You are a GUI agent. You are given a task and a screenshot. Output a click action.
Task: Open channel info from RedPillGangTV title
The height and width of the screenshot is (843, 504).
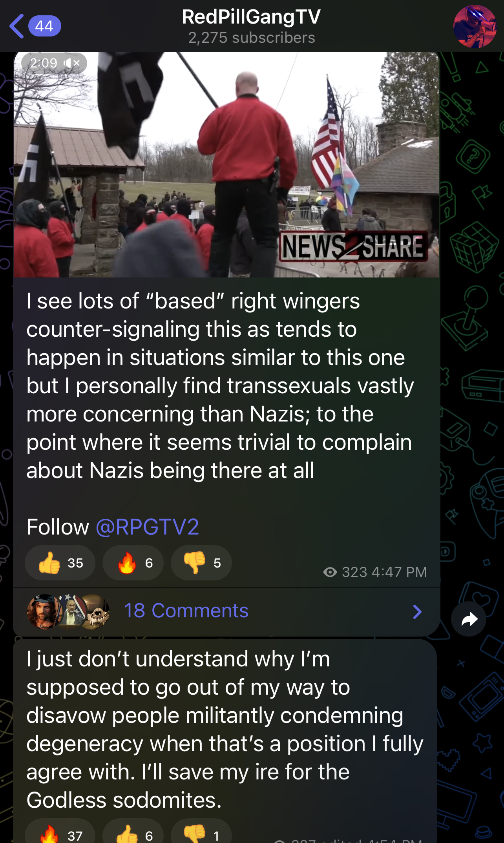pyautogui.click(x=251, y=17)
